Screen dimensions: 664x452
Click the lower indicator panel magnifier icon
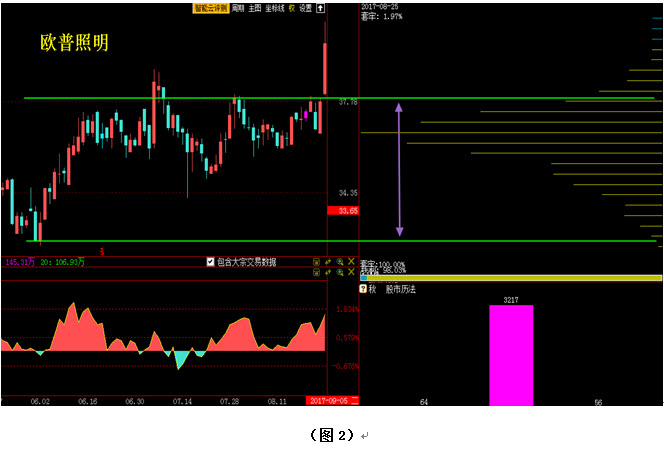(x=340, y=272)
